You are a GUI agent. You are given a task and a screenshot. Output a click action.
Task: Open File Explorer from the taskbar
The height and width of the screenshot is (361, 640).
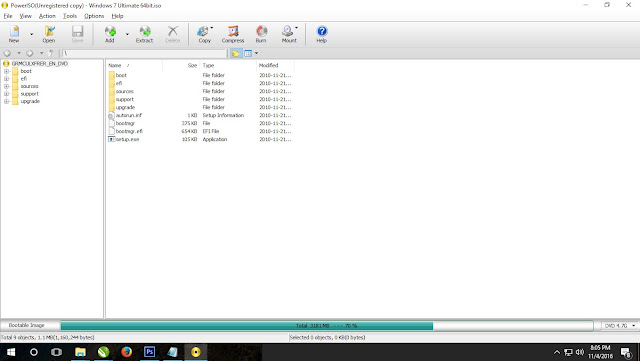click(x=80, y=352)
